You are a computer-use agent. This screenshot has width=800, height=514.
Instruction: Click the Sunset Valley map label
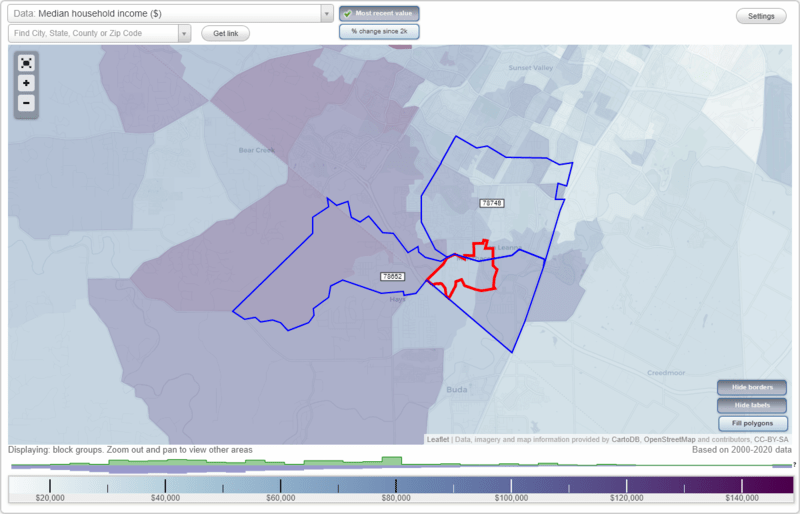click(531, 68)
